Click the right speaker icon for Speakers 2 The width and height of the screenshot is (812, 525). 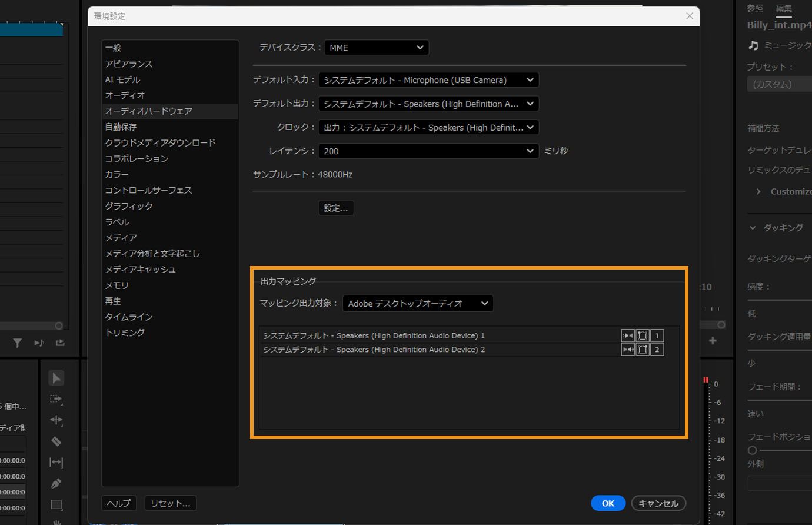tap(628, 350)
